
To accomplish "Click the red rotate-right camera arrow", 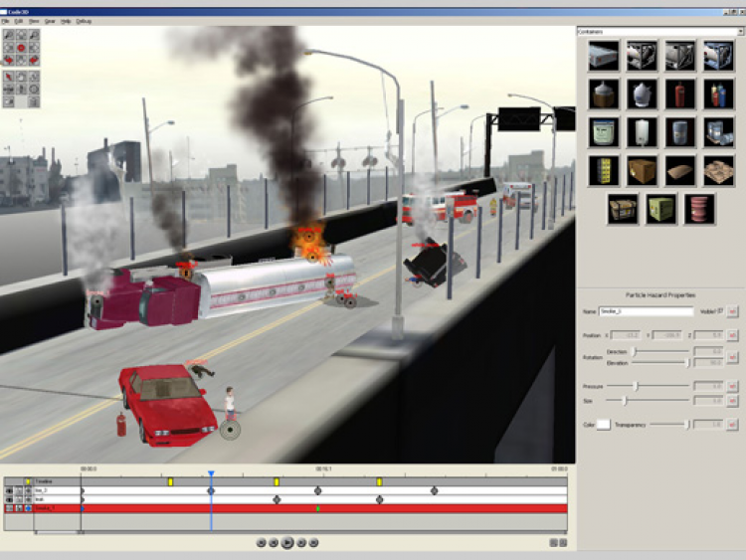I will point(34,60).
